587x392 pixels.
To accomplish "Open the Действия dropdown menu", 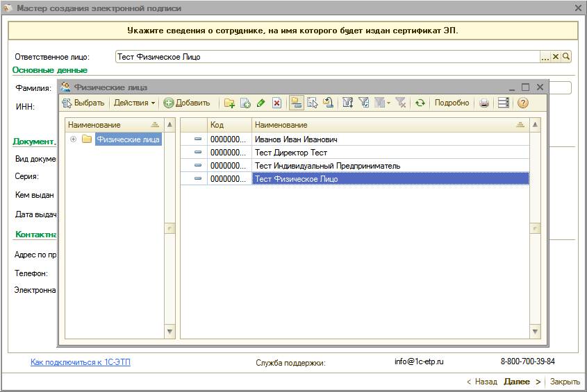I will (x=134, y=103).
